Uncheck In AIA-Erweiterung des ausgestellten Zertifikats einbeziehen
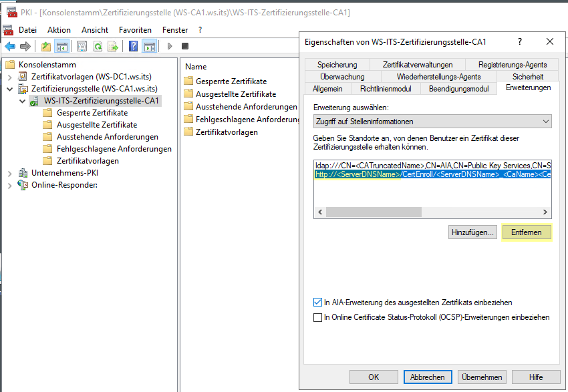568x392 pixels. coord(317,303)
